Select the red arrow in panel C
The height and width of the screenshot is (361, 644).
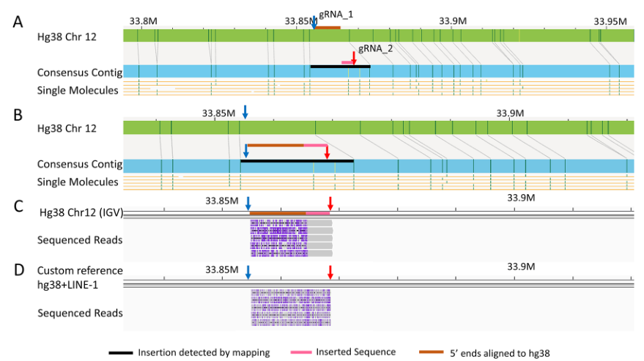[x=330, y=203]
